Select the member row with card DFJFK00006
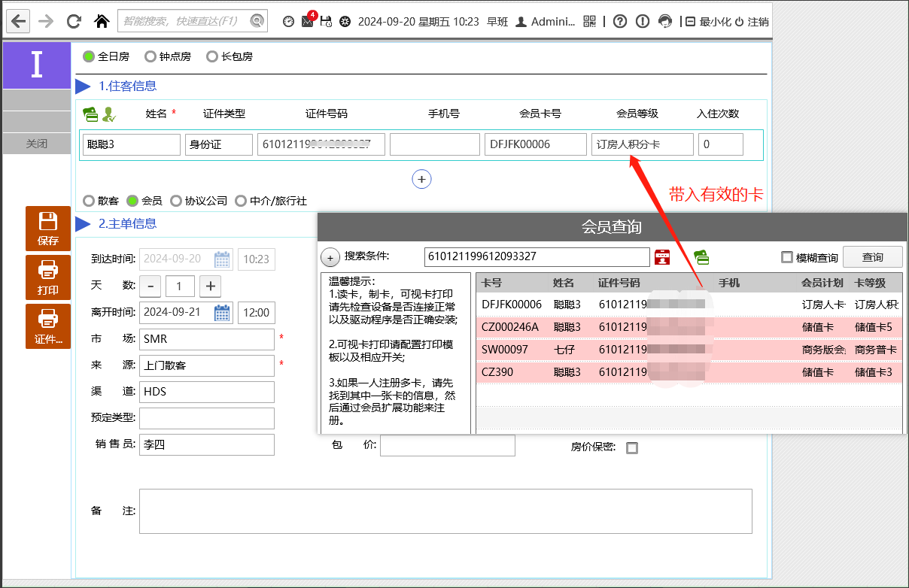This screenshot has height=588, width=909. coord(689,305)
